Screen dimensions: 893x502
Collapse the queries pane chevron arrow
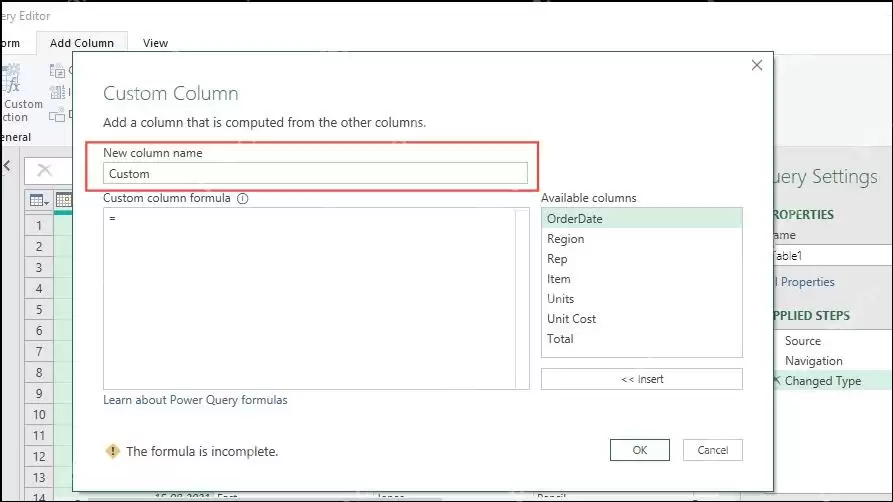point(7,166)
